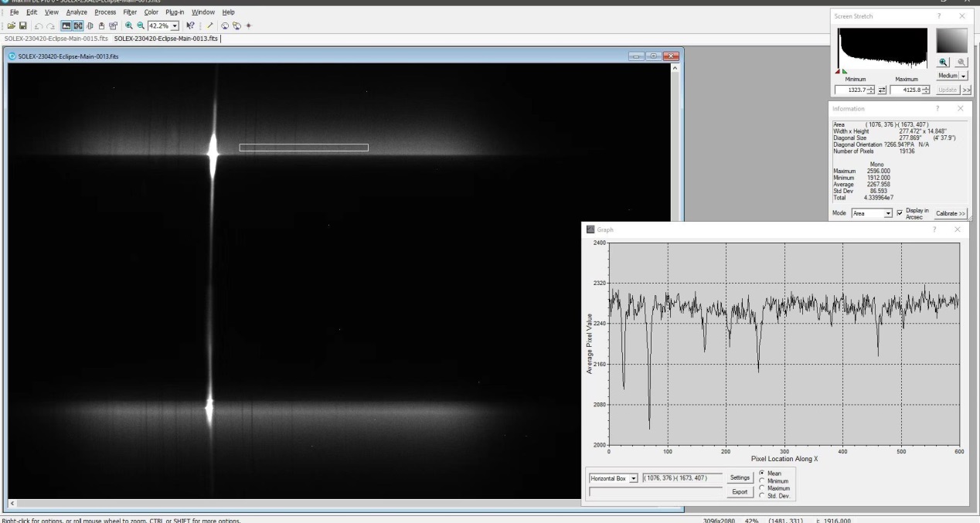The image size is (980, 523).
Task: Open the File menu
Action: click(15, 12)
